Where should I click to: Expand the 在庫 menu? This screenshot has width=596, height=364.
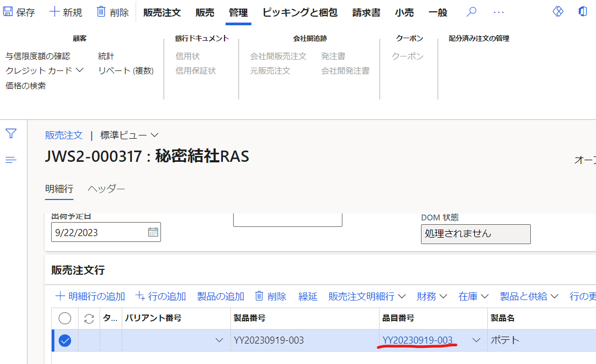(473, 296)
